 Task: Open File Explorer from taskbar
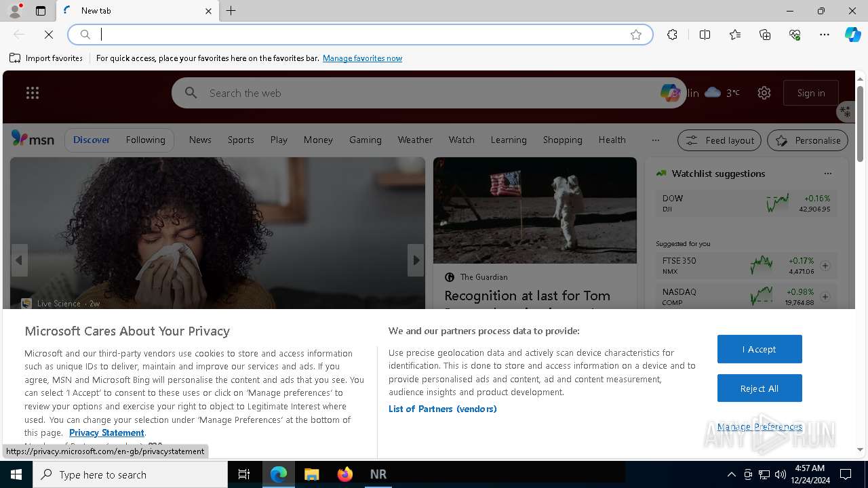click(311, 474)
